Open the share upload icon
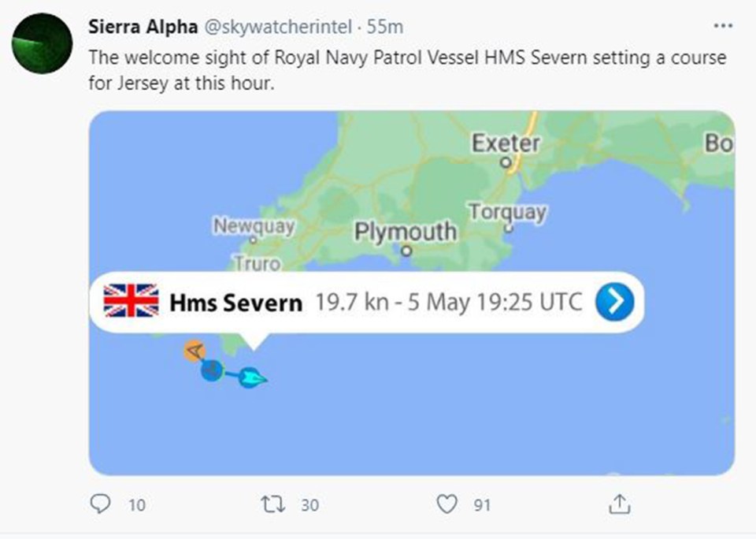This screenshot has width=756, height=539. [619, 504]
